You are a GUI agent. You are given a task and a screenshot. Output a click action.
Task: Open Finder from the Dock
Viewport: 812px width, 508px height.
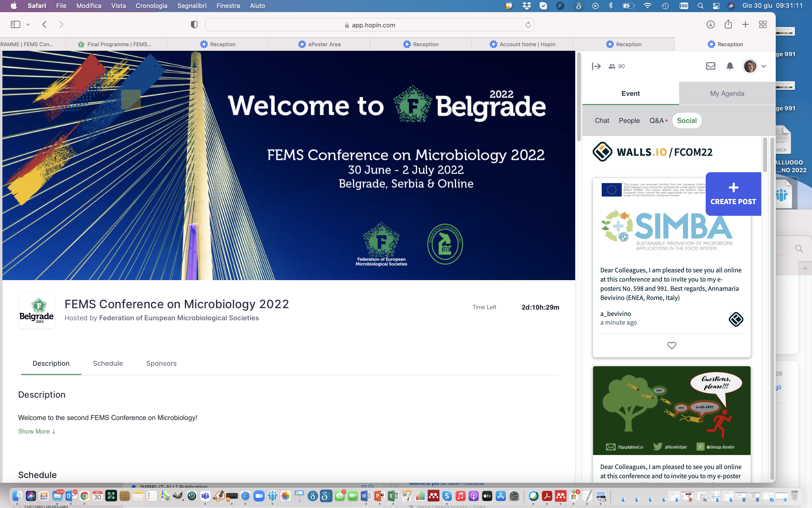(17, 496)
